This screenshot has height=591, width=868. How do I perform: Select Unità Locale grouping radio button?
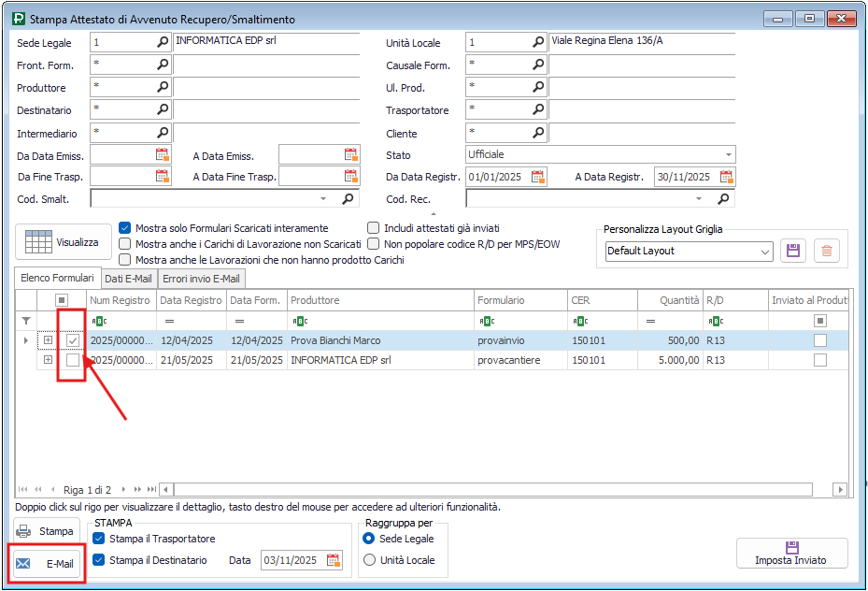[369, 560]
